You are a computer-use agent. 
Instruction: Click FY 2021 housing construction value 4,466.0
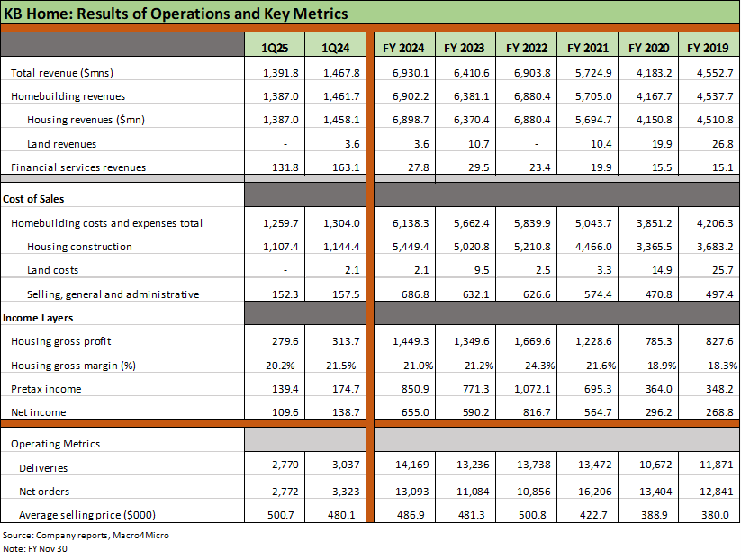coord(593,247)
